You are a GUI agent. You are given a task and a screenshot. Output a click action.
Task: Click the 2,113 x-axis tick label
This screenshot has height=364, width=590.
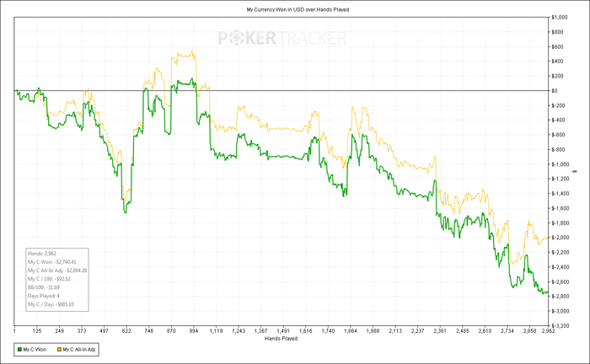tap(395, 331)
